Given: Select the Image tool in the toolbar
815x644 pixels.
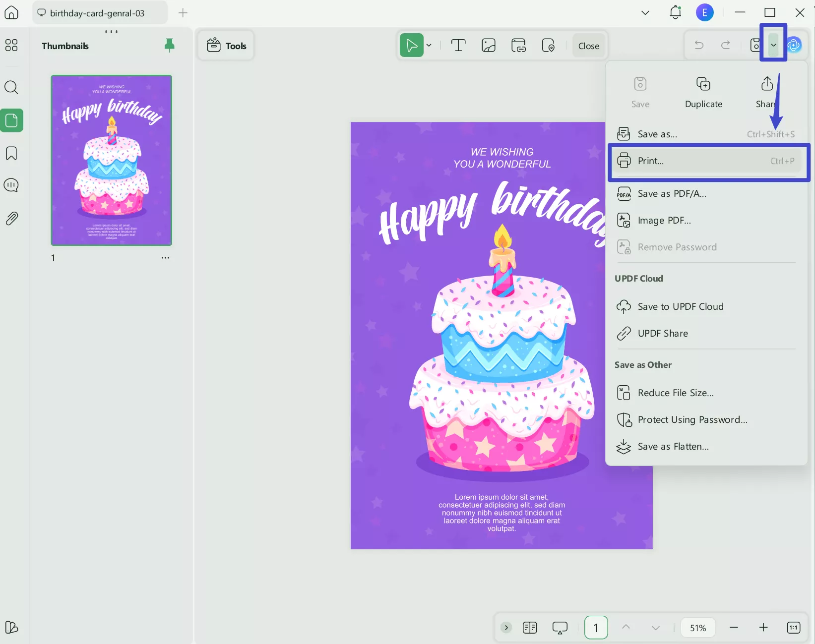Looking at the screenshot, I should 488,45.
